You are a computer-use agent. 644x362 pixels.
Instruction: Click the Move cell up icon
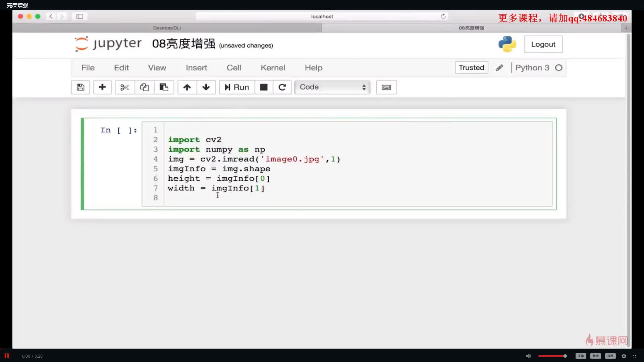(186, 87)
